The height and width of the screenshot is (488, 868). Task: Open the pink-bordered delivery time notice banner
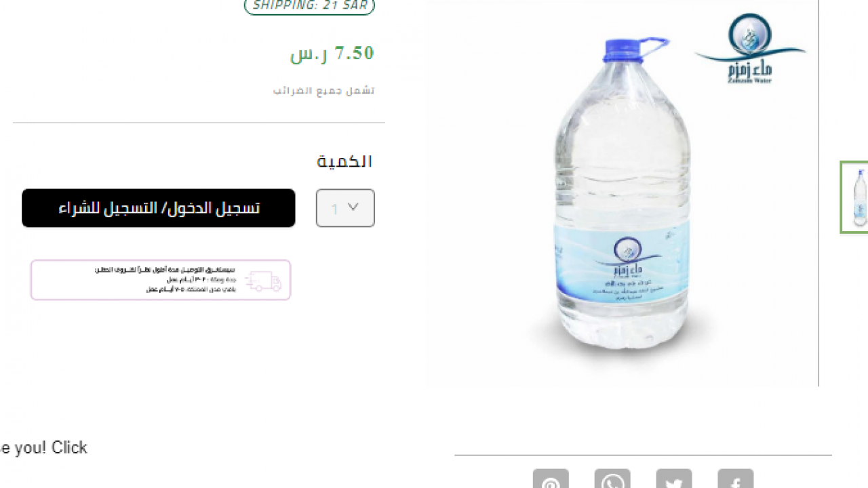pyautogui.click(x=161, y=280)
